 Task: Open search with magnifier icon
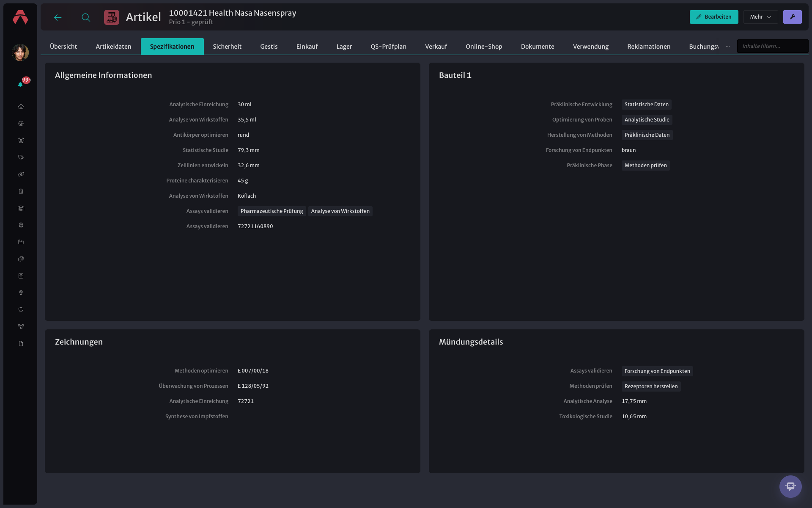pyautogui.click(x=86, y=17)
